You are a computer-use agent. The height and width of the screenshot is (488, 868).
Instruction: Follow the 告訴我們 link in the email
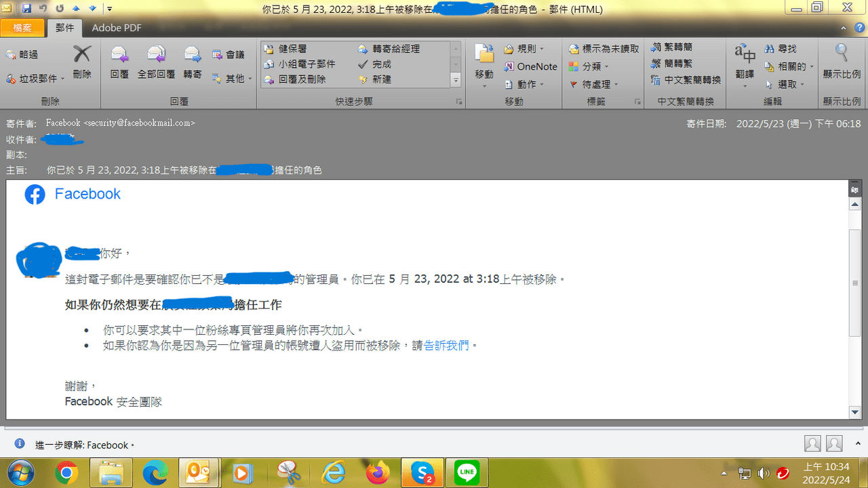[446, 345]
